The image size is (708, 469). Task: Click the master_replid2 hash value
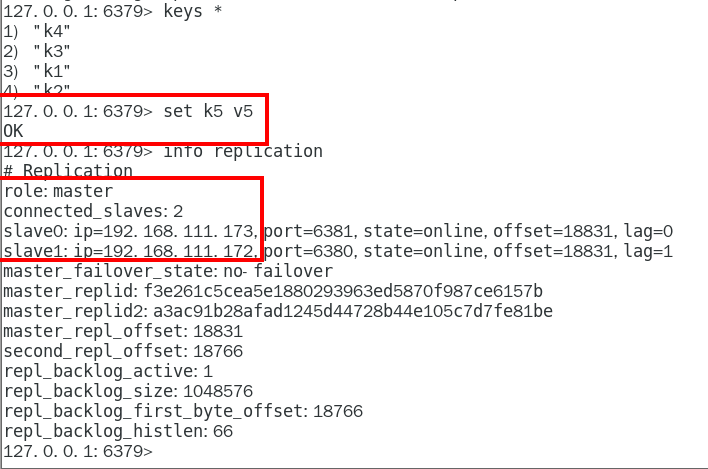coord(353,311)
